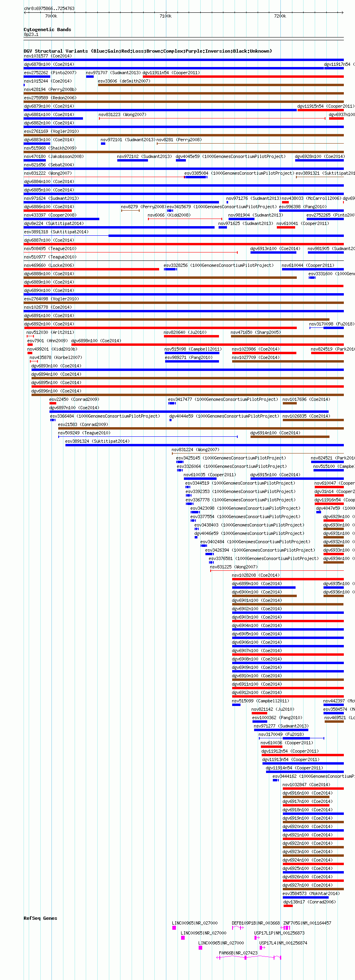355x980 pixels.
Task: Click nsv821656 (Sebat2004) variant label
Action: click(x=49, y=165)
